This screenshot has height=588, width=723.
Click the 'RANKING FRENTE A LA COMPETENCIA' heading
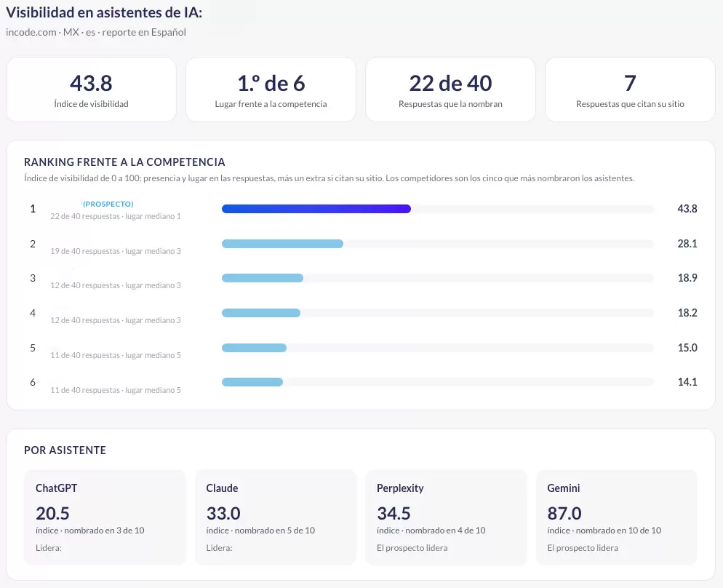click(x=124, y=162)
